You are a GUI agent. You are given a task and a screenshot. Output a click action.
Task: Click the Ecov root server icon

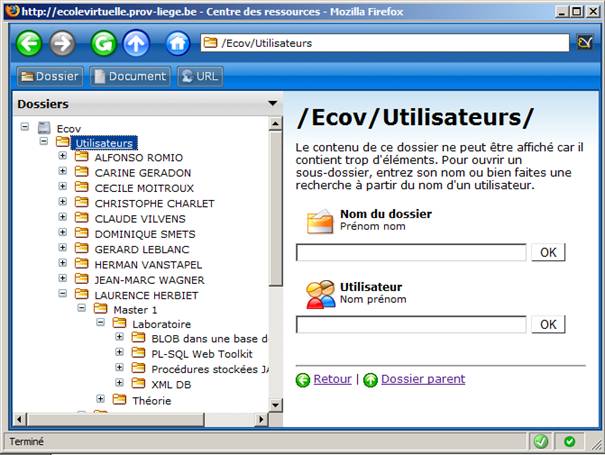point(44,128)
